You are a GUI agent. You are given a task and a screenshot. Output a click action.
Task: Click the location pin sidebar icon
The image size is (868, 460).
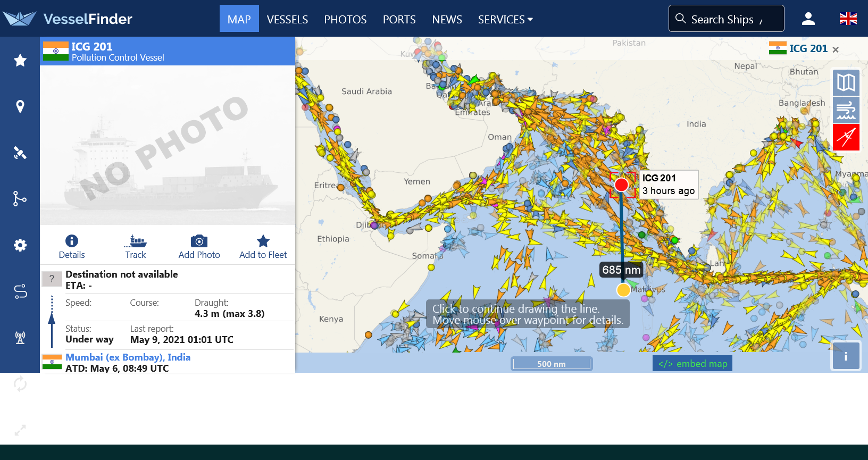(20, 106)
